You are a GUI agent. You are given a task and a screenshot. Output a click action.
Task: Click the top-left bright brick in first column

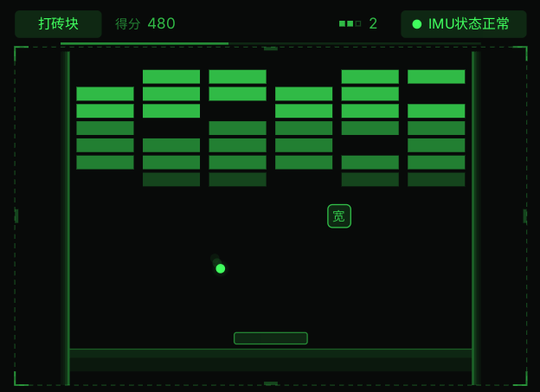click(x=105, y=93)
